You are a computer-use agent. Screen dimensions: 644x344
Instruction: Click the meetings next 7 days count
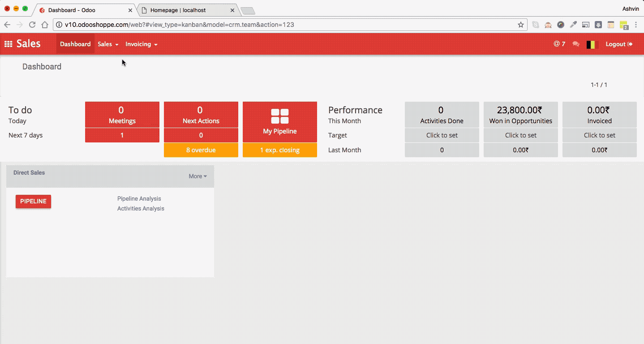pyautogui.click(x=122, y=135)
